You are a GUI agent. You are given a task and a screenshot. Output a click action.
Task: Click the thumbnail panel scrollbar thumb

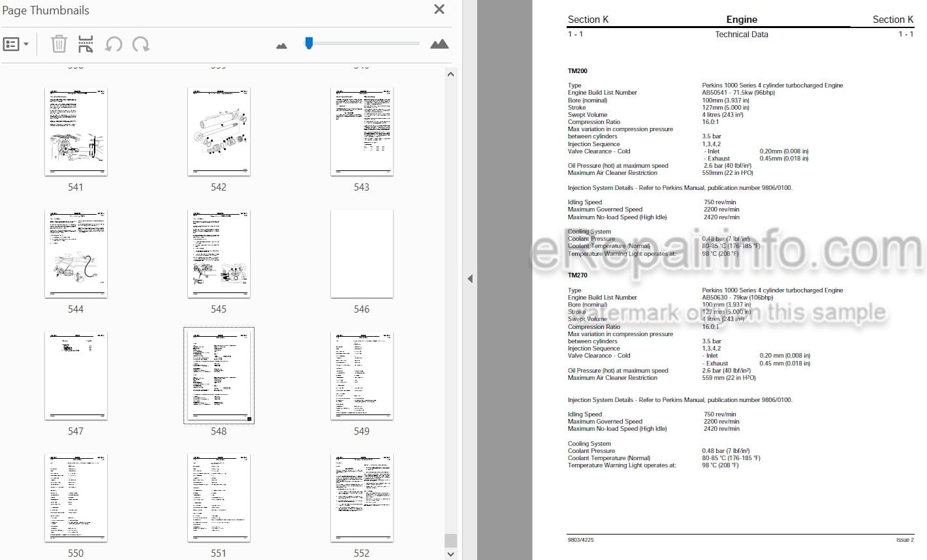pos(450,540)
